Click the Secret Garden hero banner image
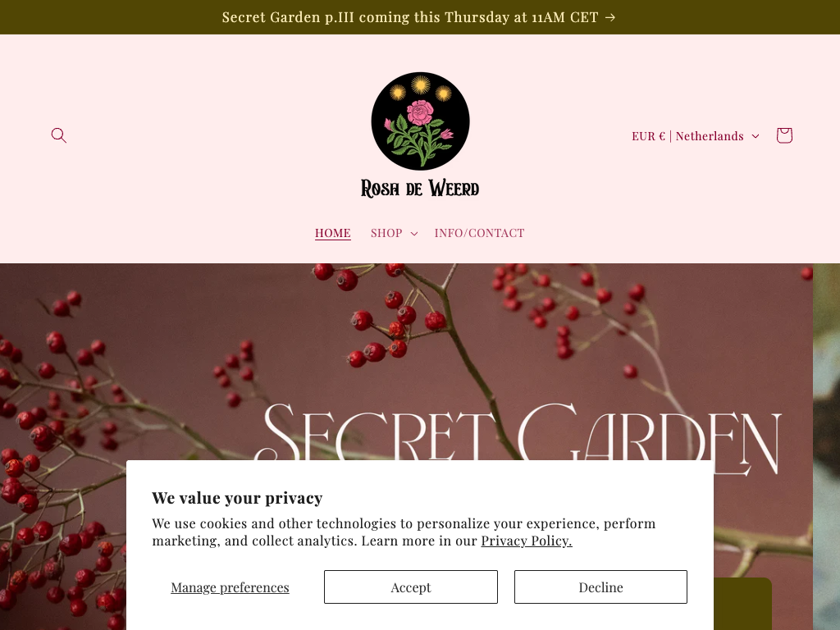 coord(406,364)
